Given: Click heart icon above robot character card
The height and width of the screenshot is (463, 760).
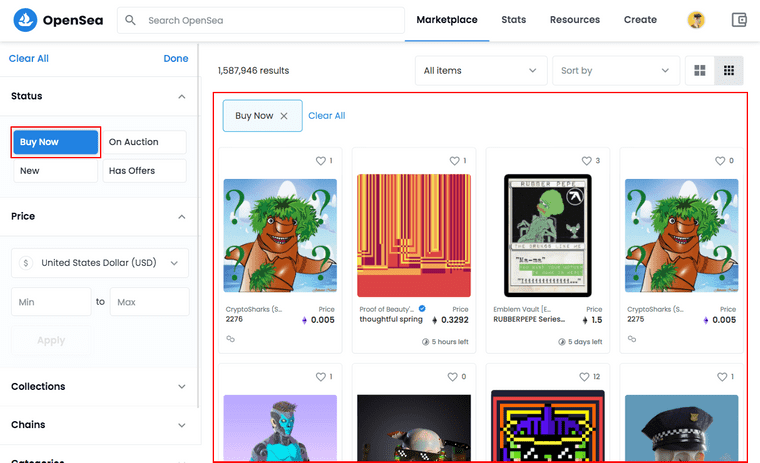Looking at the screenshot, I should point(320,377).
